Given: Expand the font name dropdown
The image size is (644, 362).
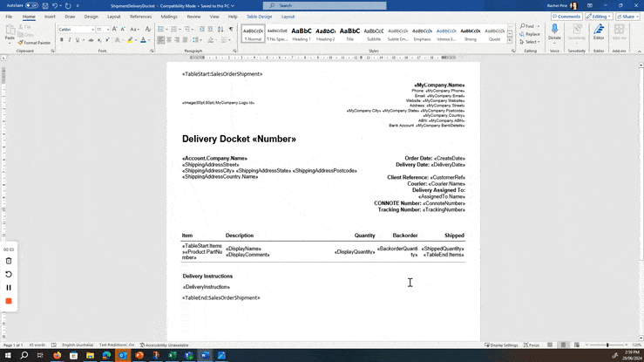Looking at the screenshot, I should (x=92, y=29).
